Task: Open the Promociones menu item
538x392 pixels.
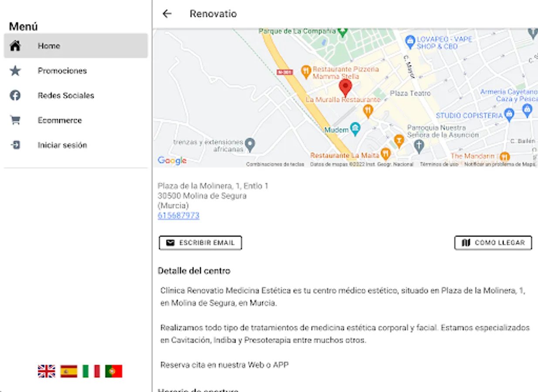Action: [76, 71]
